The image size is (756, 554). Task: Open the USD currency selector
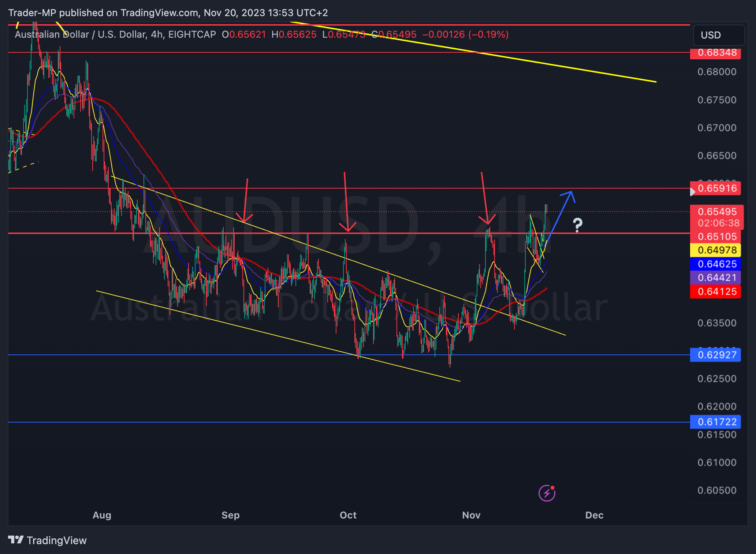pyautogui.click(x=719, y=35)
